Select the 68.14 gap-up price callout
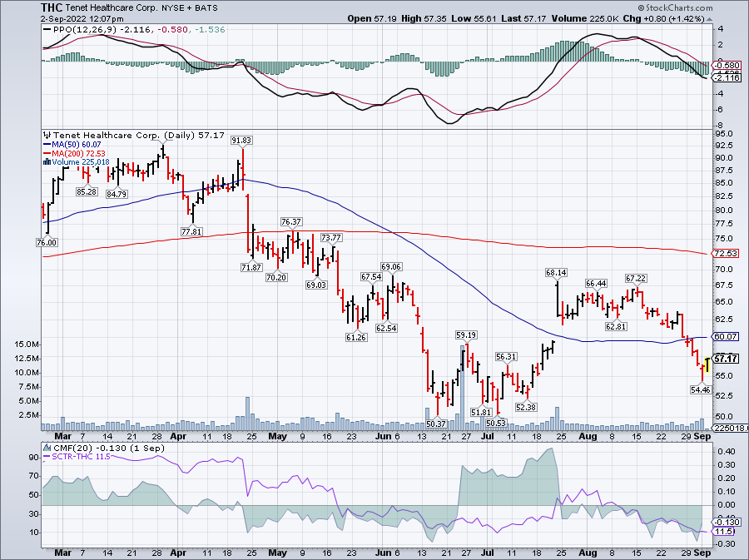Viewport: 749px width, 560px height. pyautogui.click(x=556, y=272)
